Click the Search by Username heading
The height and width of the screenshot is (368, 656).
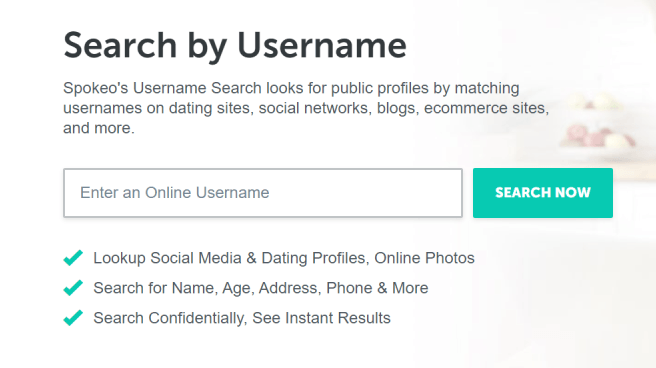235,46
